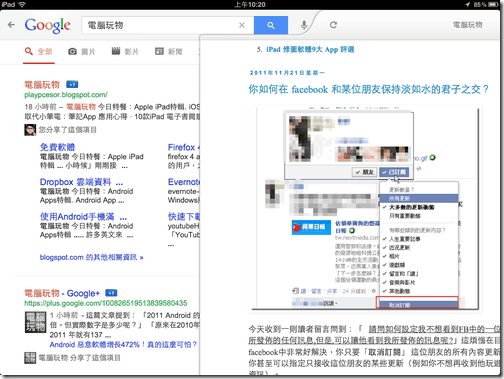Open 電腦玩物 - Google+ result title

click(x=62, y=293)
